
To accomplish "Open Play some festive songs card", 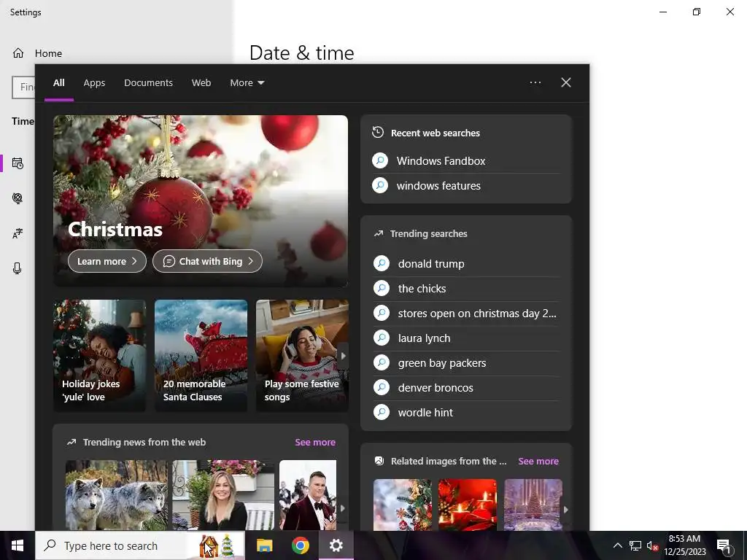I will pyautogui.click(x=301, y=355).
